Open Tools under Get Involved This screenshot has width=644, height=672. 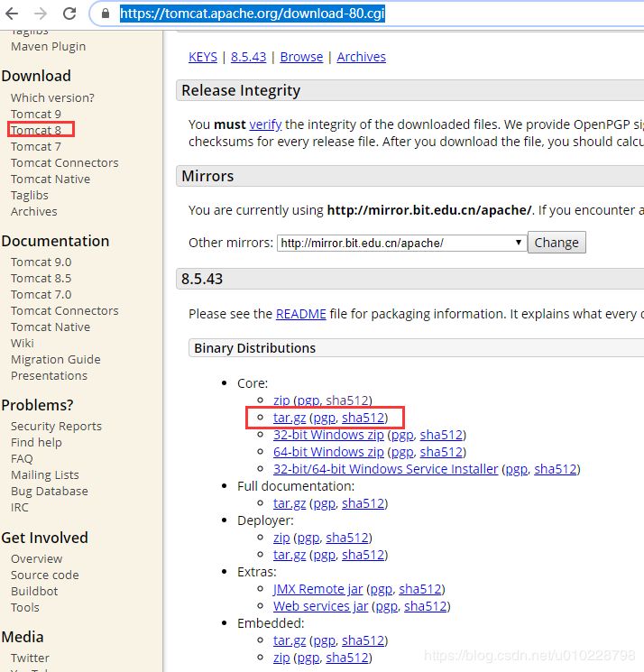[25, 608]
